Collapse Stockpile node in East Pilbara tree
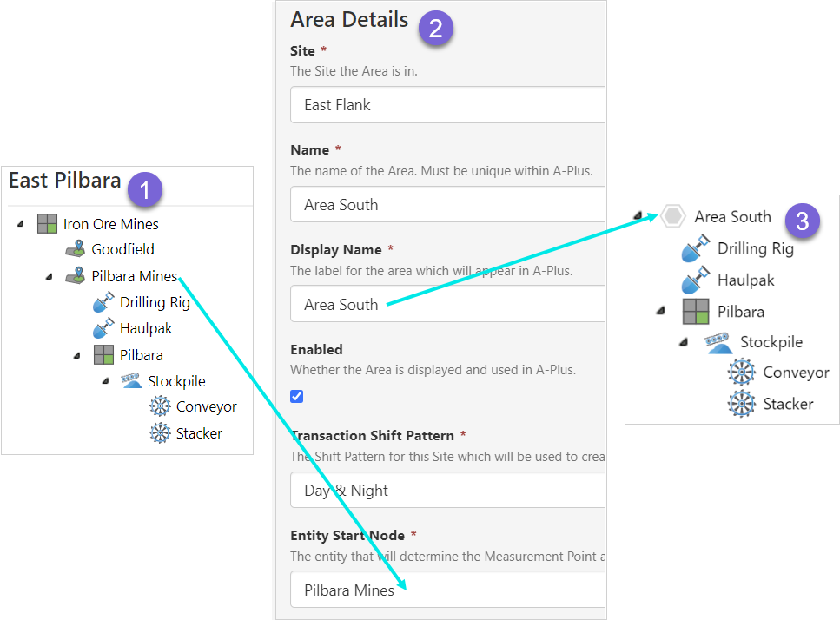 coord(105,381)
